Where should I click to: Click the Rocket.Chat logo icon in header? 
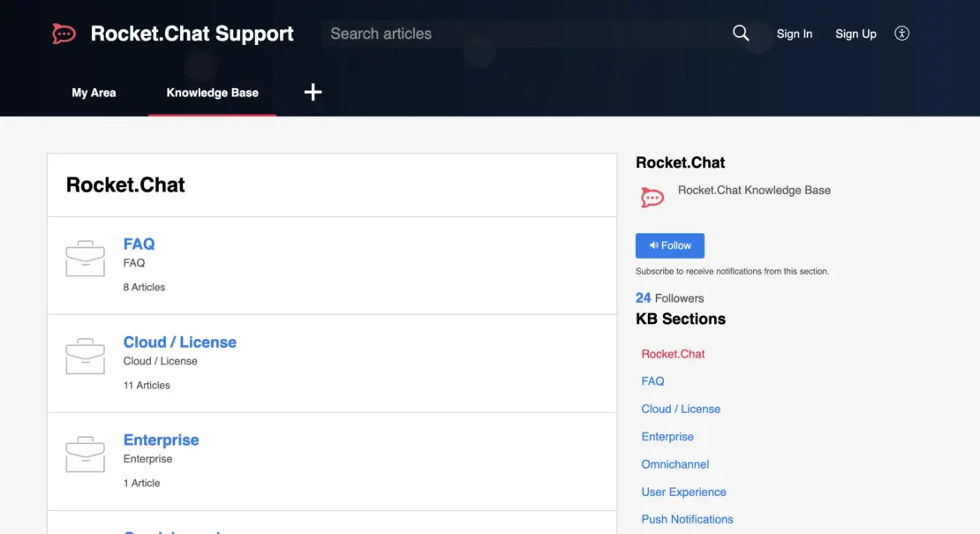click(64, 33)
